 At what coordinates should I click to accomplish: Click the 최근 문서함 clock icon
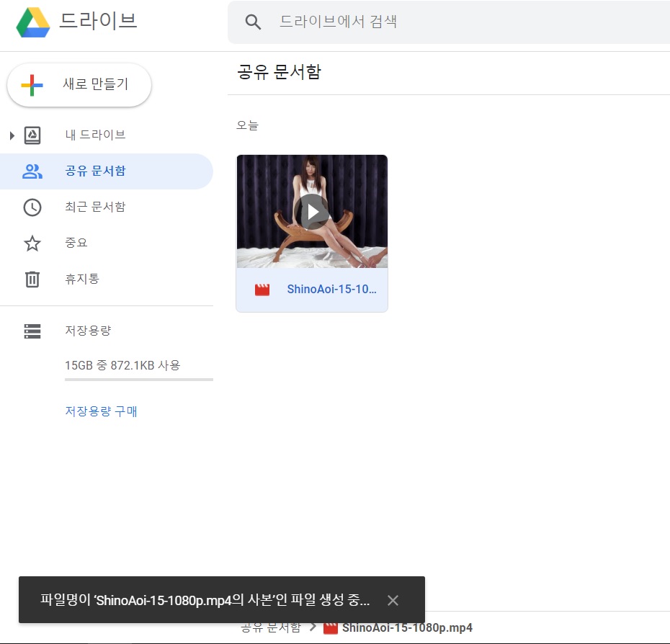click(x=32, y=207)
